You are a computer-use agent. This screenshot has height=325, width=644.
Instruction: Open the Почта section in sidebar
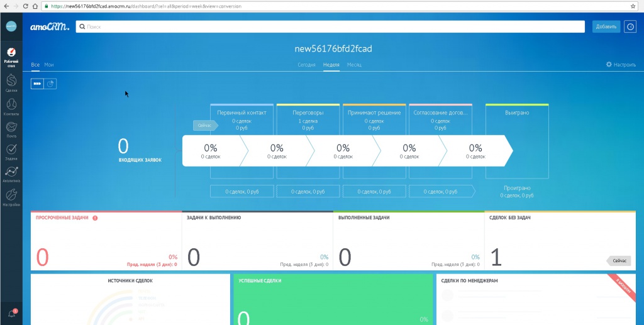11,129
